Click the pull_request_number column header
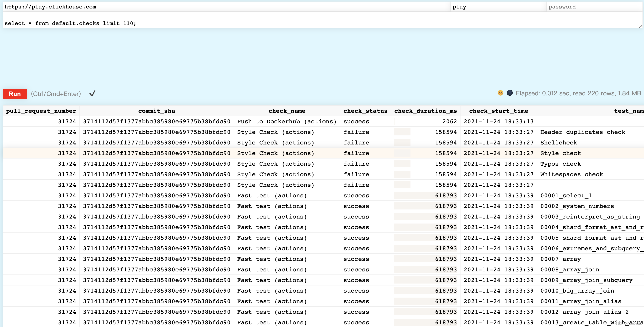The image size is (644, 327). pos(41,111)
